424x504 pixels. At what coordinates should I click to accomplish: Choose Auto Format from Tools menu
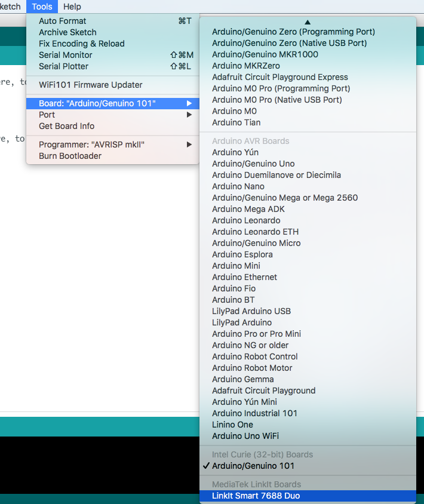113,21
